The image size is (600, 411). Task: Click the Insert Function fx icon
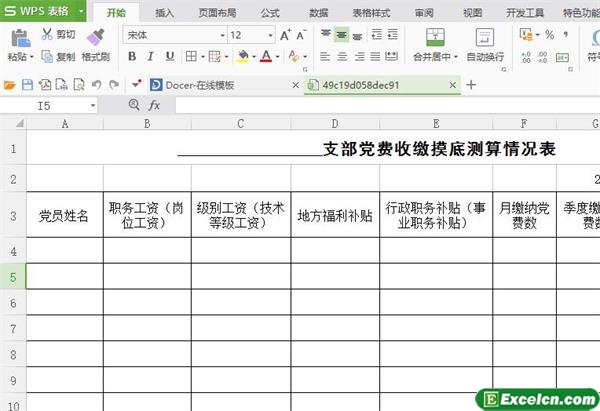154,105
